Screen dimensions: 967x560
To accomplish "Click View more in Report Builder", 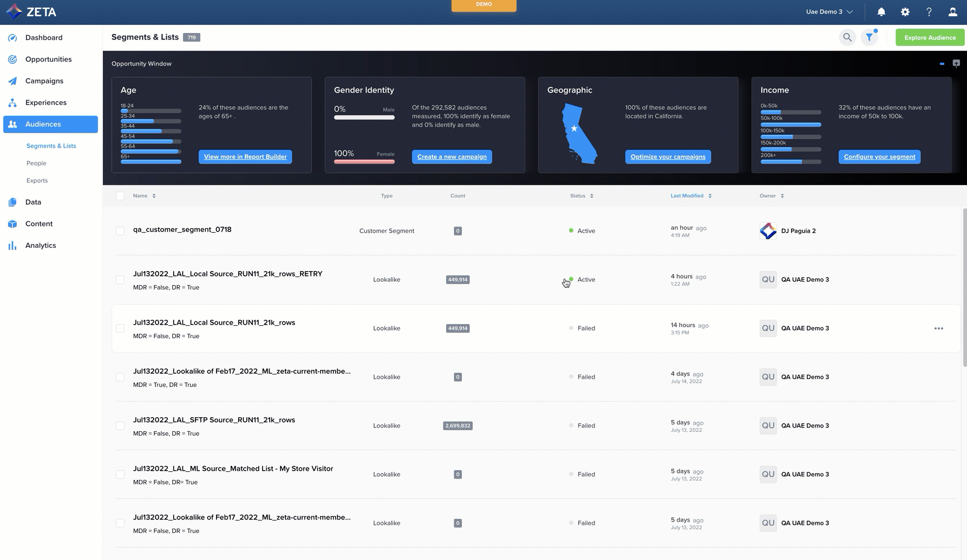I will 245,157.
